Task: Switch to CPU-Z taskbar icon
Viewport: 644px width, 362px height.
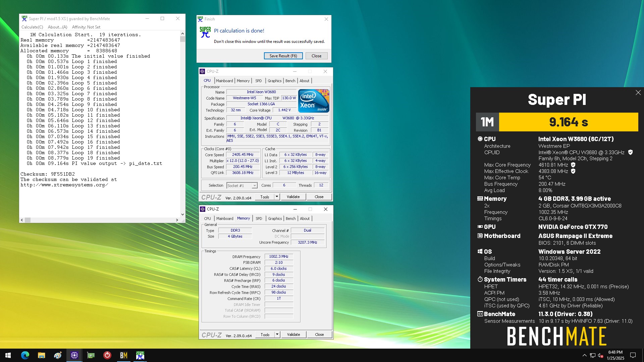Action: (x=74, y=355)
